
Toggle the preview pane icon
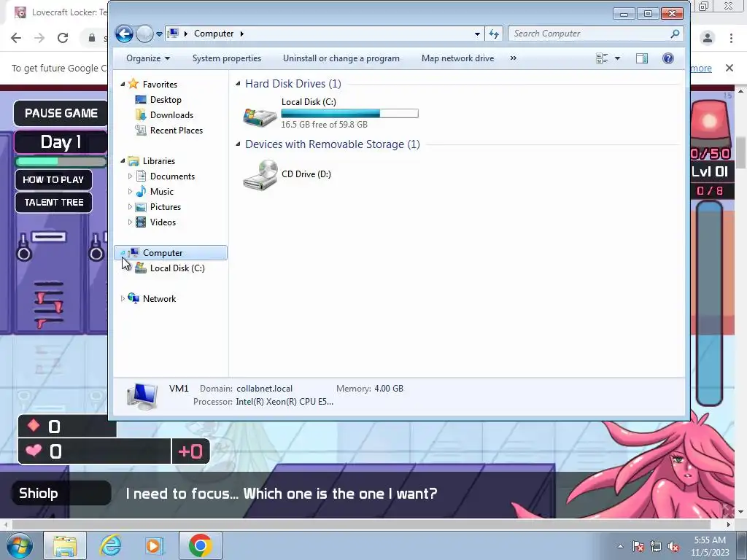(642, 58)
